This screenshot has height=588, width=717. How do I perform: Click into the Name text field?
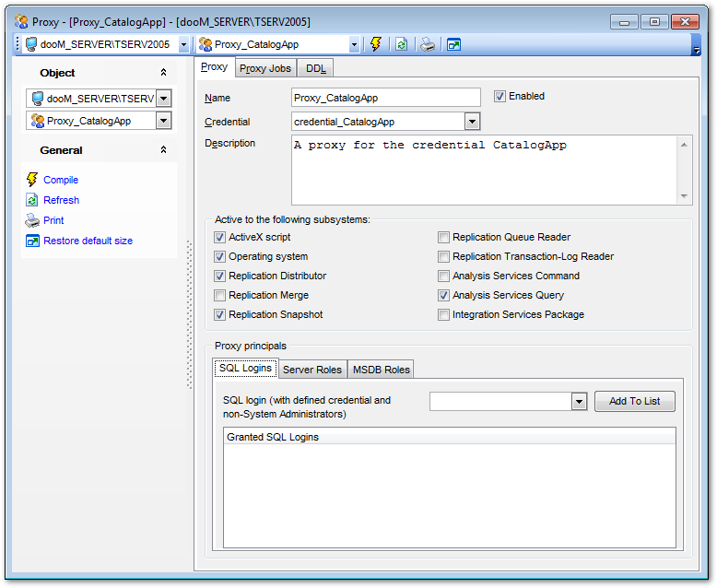[385, 98]
